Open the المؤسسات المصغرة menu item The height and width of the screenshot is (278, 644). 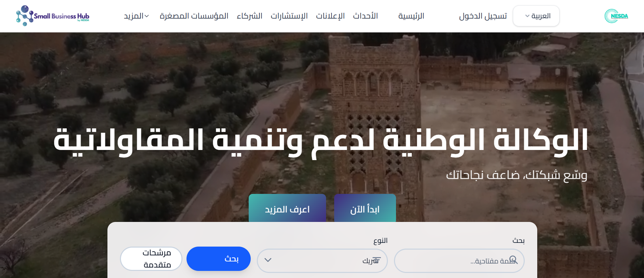[x=194, y=16]
